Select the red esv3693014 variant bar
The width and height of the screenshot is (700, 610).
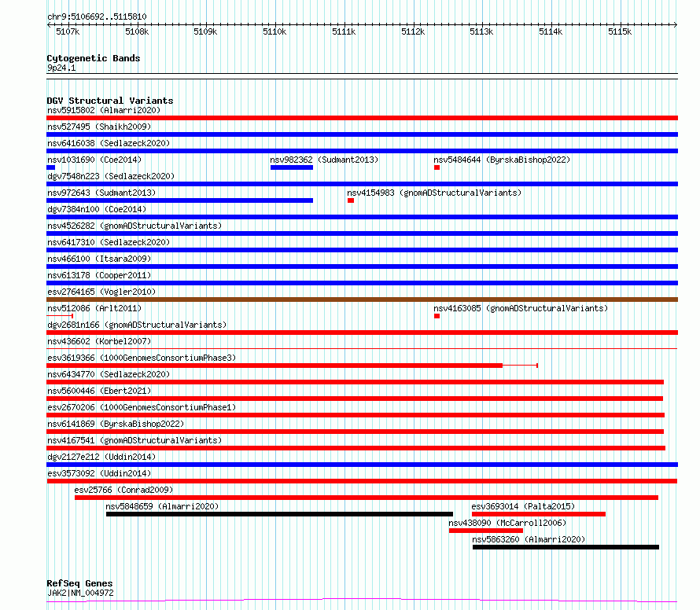[539, 514]
